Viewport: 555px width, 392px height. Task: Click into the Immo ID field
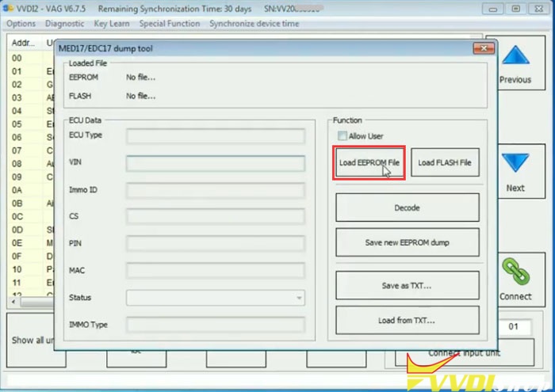[215, 190]
